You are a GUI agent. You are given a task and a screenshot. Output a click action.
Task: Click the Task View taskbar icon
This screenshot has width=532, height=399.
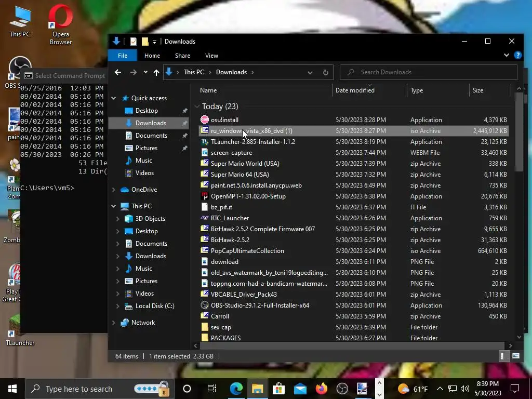click(212, 389)
